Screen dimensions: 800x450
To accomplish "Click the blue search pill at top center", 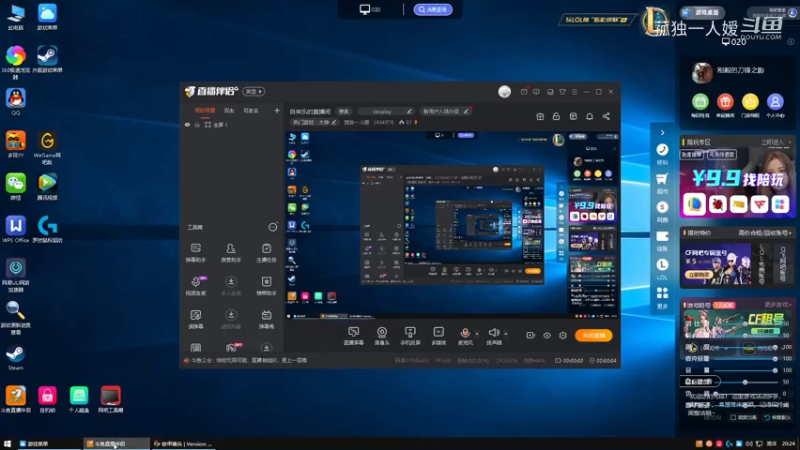I will click(433, 9).
